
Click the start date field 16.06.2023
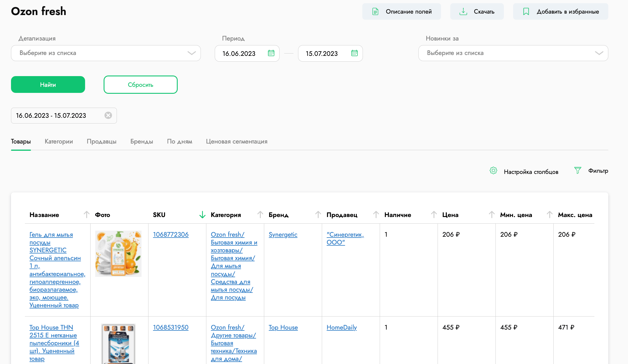coord(247,53)
